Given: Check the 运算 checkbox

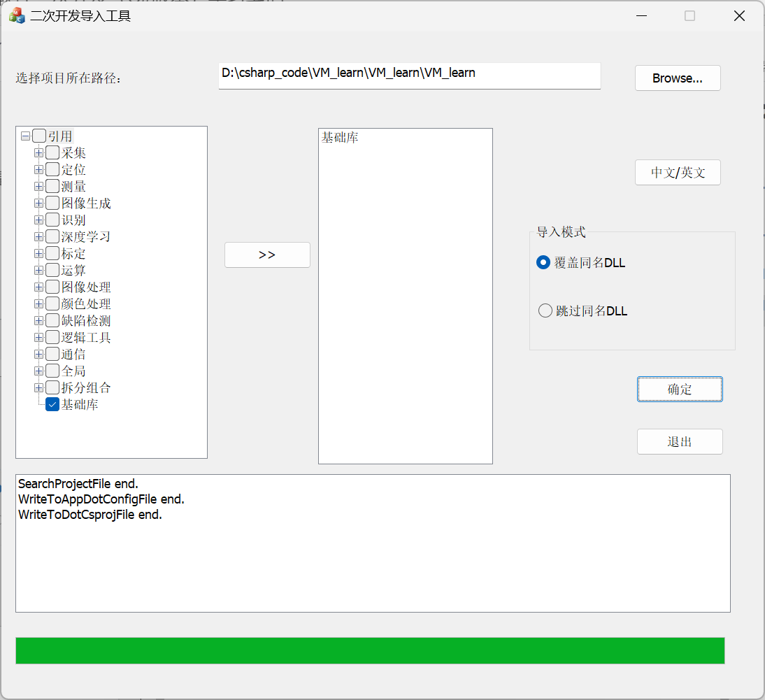Looking at the screenshot, I should tap(52, 270).
